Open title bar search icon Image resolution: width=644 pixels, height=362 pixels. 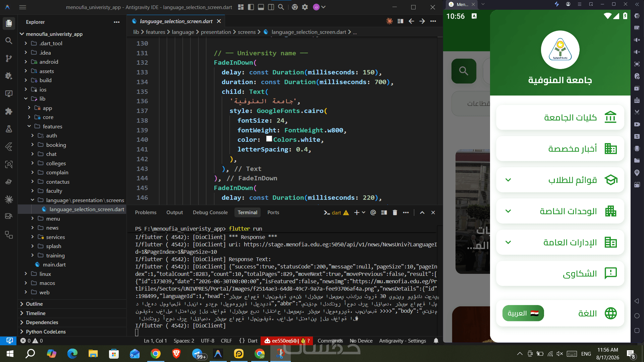pos(281,7)
